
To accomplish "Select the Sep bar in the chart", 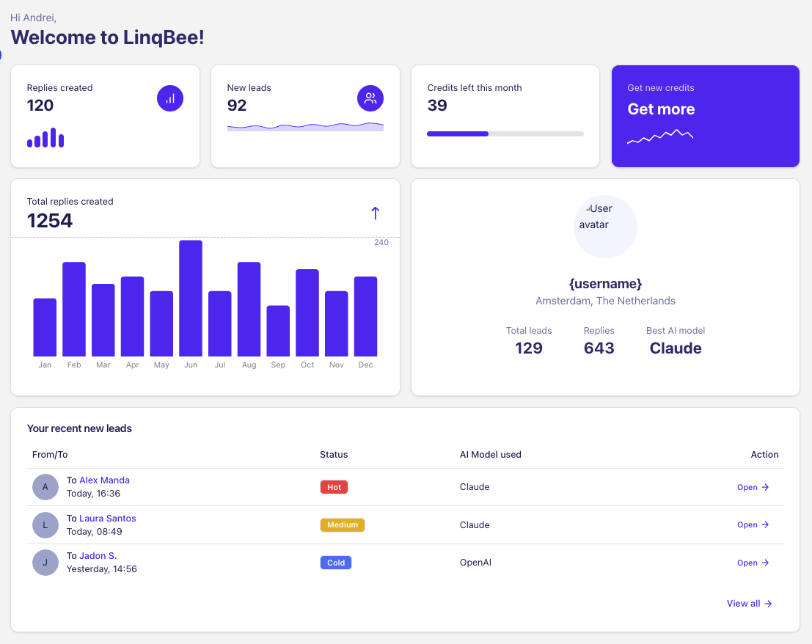I will pyautogui.click(x=278, y=331).
